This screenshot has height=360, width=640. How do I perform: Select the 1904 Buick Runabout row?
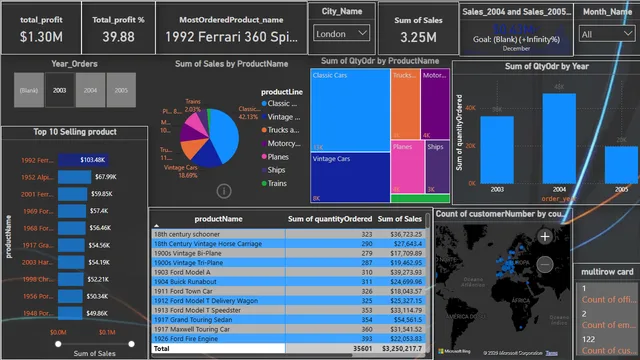[289, 282]
